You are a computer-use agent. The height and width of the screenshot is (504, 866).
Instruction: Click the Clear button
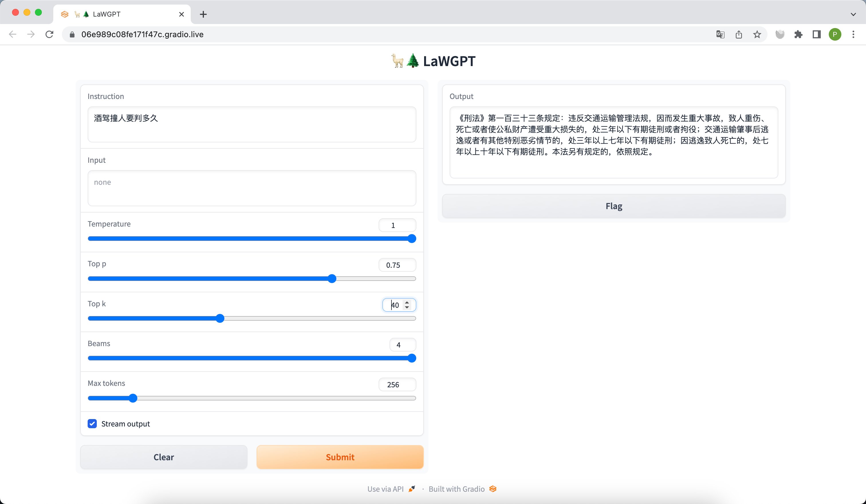tap(164, 457)
